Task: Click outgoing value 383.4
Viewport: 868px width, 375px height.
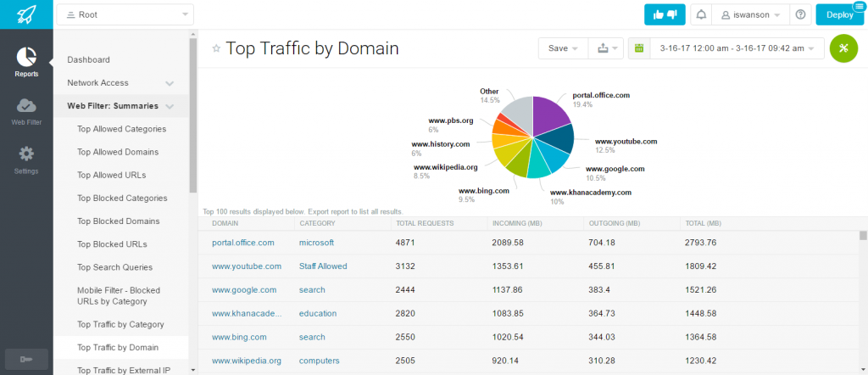Action: click(x=599, y=289)
